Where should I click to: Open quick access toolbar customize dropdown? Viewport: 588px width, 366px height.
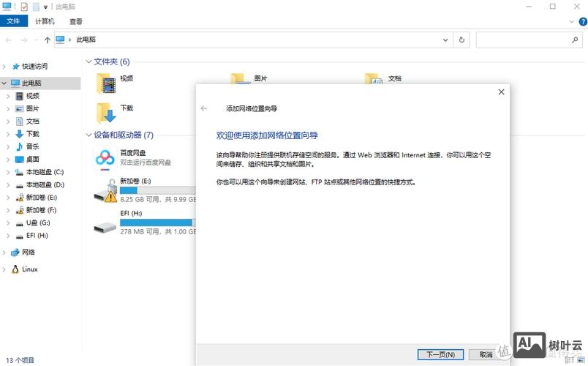pyautogui.click(x=45, y=7)
